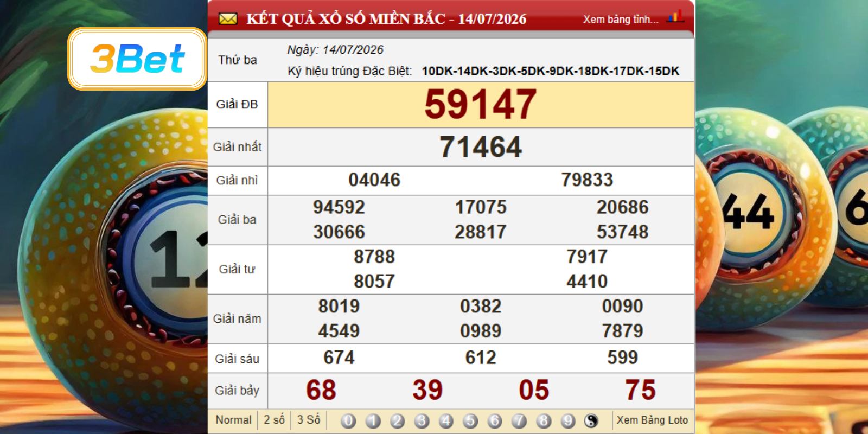The height and width of the screenshot is (434, 868).
Task: Click third prize number 53748
Action: click(622, 232)
